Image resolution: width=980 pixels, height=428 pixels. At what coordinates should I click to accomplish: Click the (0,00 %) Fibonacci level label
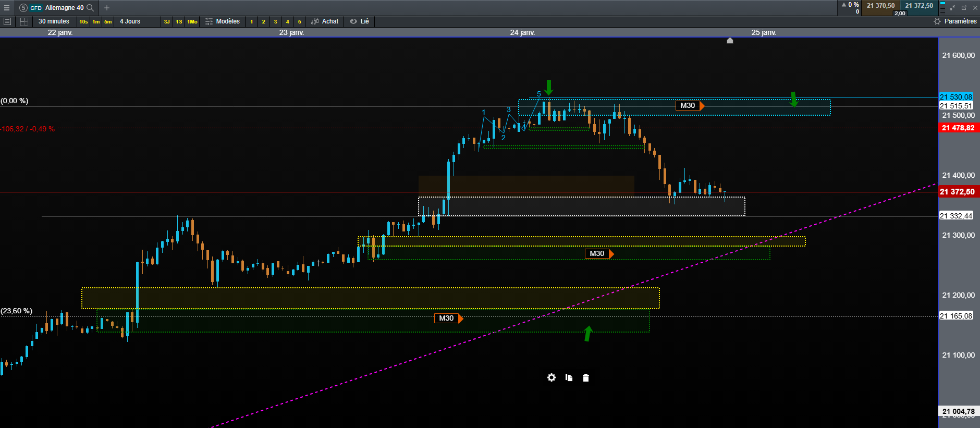click(15, 101)
